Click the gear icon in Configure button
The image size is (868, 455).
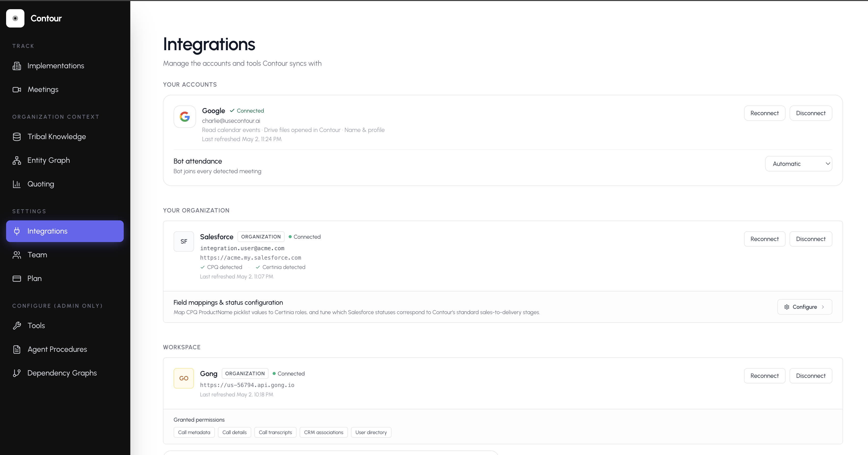point(787,307)
